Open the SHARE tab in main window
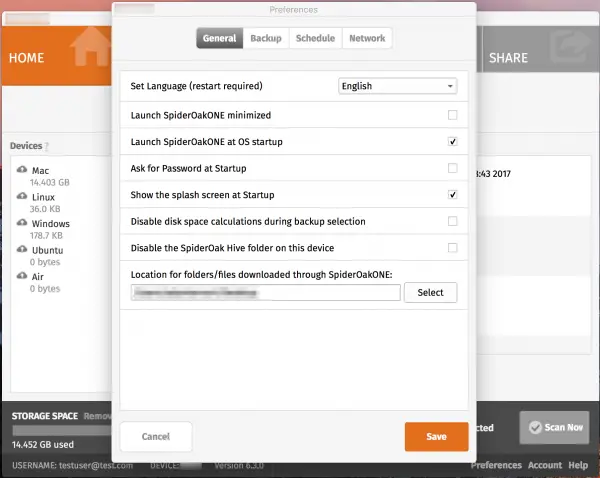 coord(540,49)
